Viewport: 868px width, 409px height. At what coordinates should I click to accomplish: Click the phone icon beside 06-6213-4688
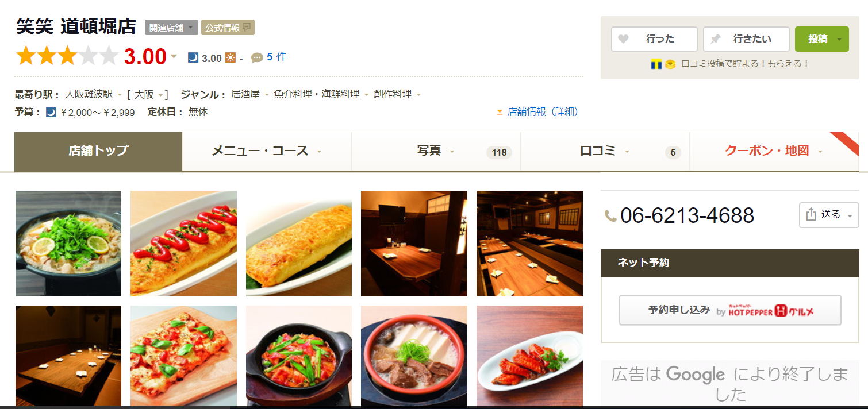[x=610, y=216]
